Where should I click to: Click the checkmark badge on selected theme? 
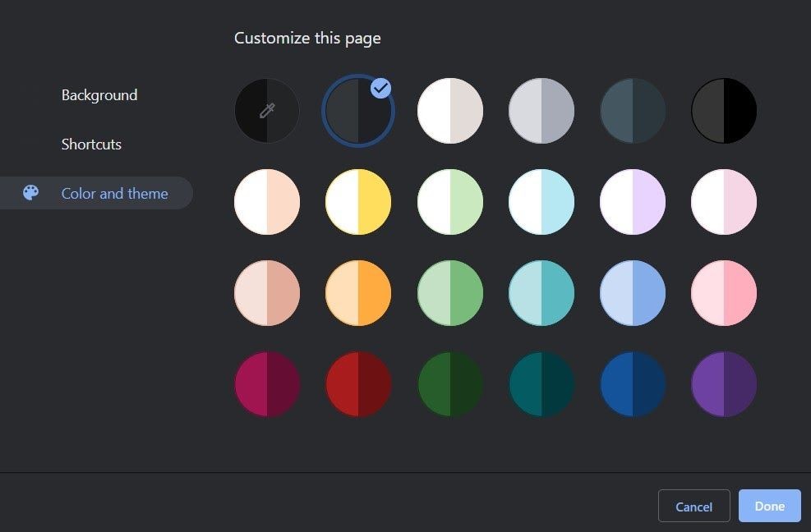pos(380,88)
